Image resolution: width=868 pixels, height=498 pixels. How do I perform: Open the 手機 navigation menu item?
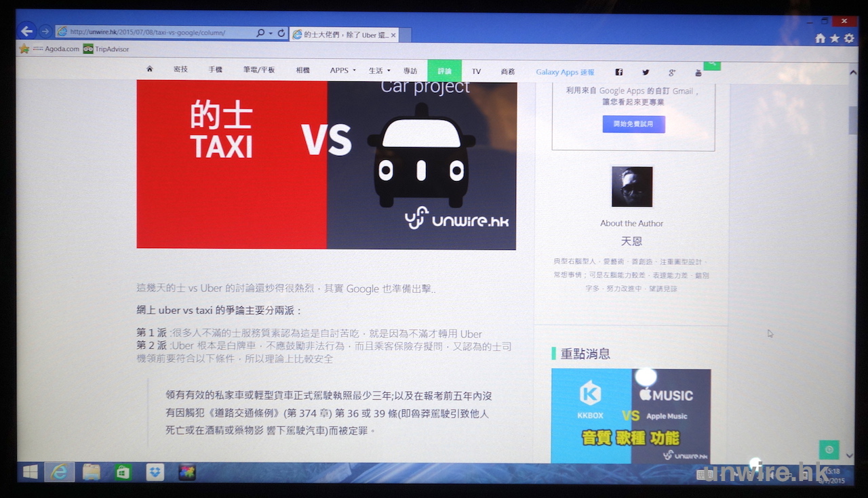[216, 70]
